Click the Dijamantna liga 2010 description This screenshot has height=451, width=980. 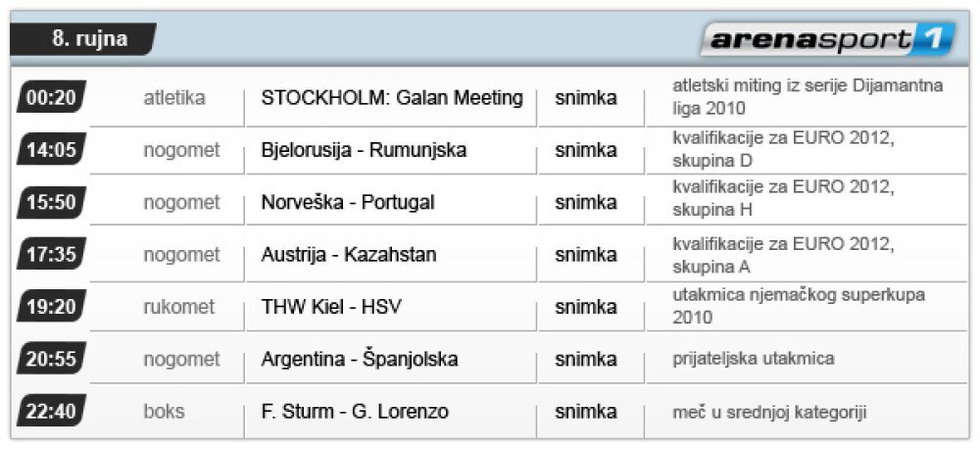pyautogui.click(x=808, y=97)
